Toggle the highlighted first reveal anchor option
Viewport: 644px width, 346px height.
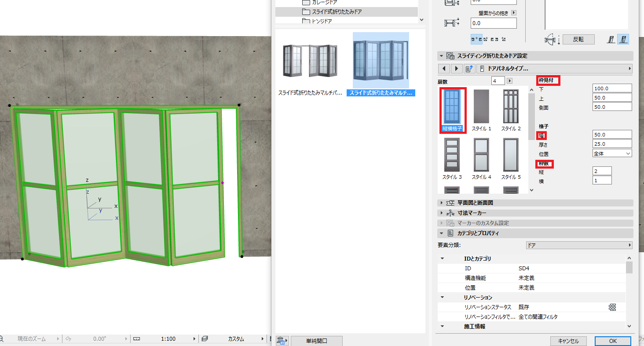pyautogui.click(x=476, y=39)
